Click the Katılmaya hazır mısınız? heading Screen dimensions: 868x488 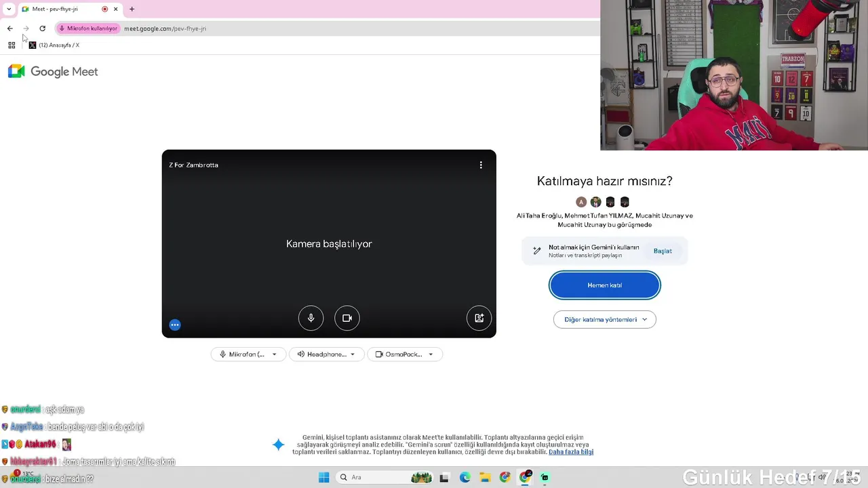(605, 181)
